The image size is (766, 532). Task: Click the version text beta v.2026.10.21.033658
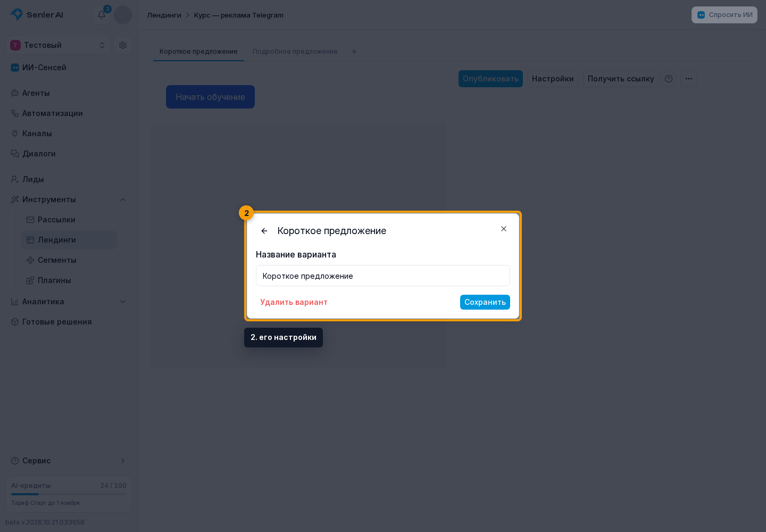(x=45, y=522)
